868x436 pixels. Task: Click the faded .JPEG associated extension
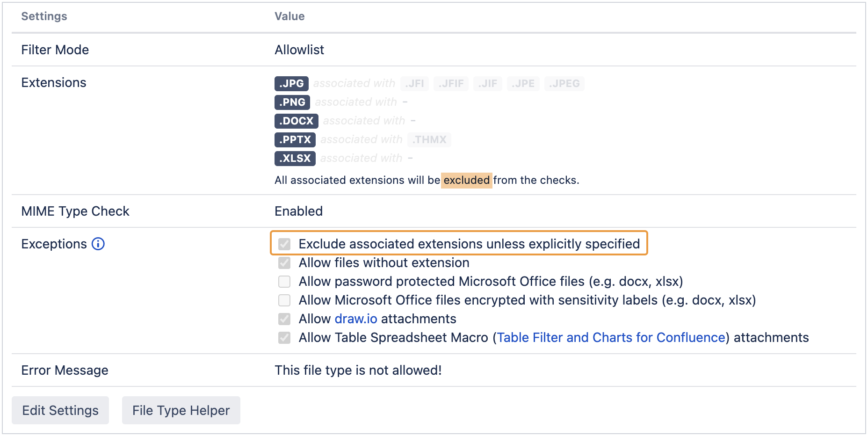click(x=564, y=83)
